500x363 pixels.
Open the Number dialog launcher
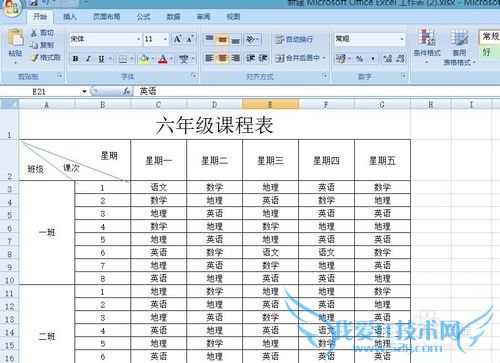point(403,76)
